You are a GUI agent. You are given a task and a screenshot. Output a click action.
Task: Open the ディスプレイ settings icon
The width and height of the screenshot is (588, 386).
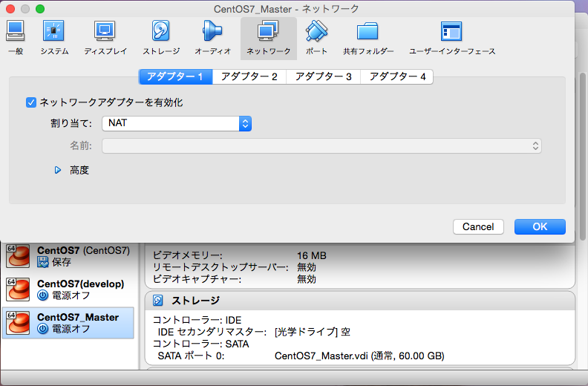[105, 38]
